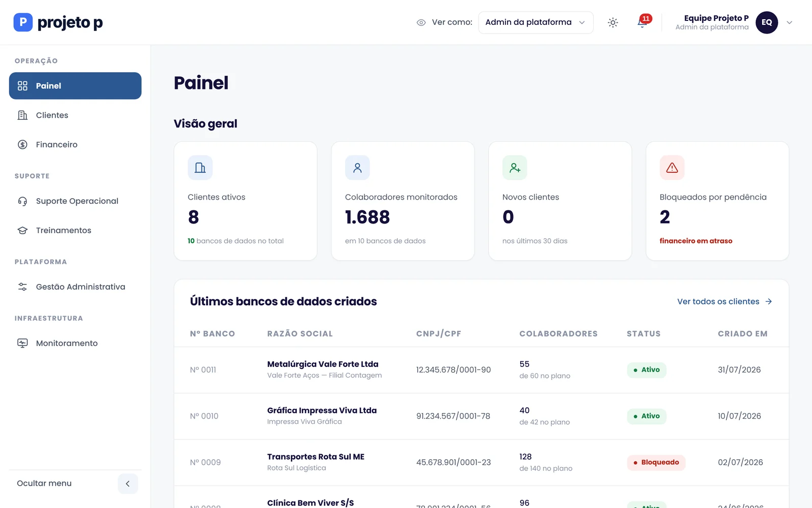Click the Monitoramento monitor icon
812x508 pixels.
click(x=22, y=343)
